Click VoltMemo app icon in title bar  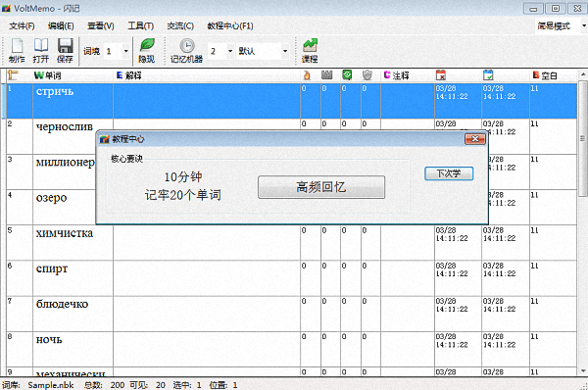tap(6, 8)
